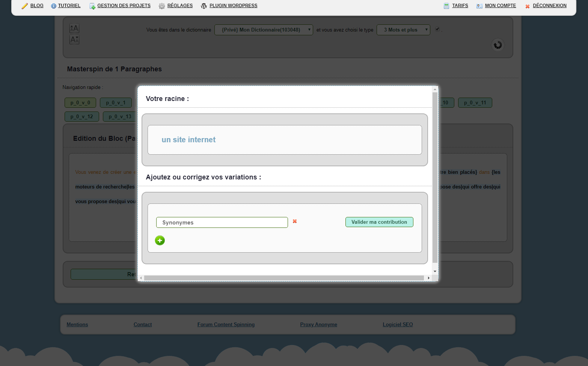Click Valider ma contribution button
This screenshot has width=588, height=366.
tap(379, 222)
